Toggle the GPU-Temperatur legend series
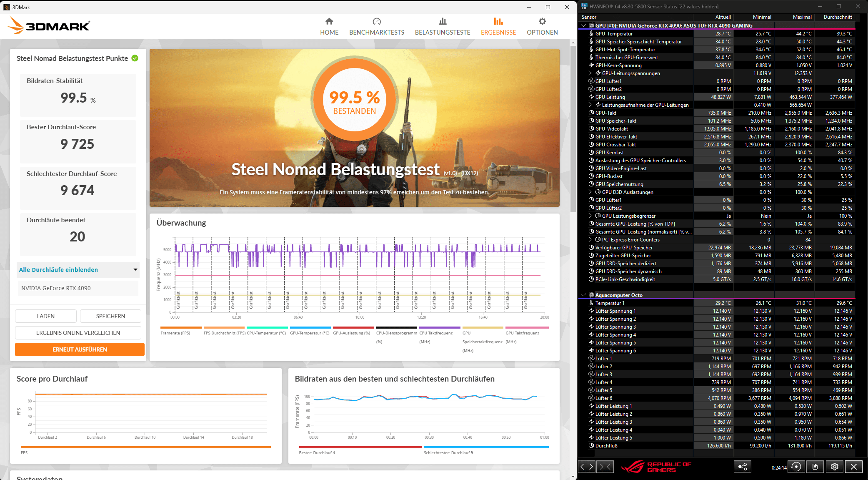868x480 pixels. 310,333
